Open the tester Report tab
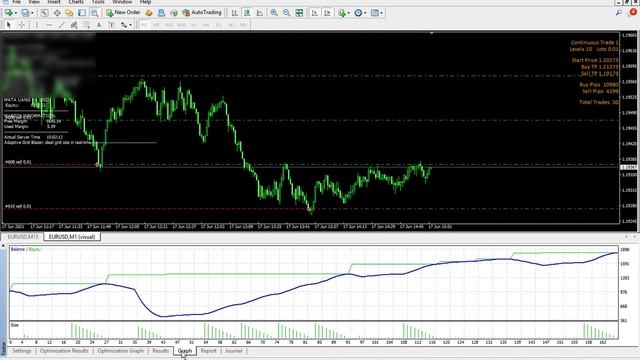This screenshot has width=640, height=360. coord(209,351)
